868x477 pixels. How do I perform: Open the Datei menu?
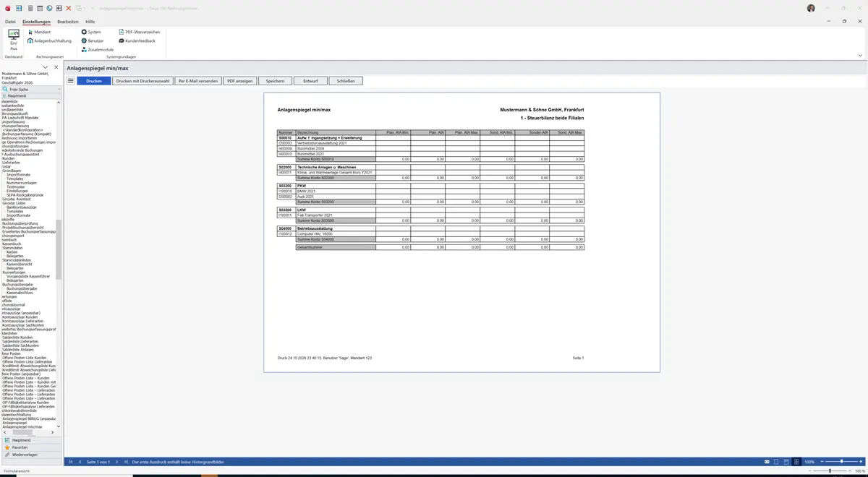coord(10,22)
